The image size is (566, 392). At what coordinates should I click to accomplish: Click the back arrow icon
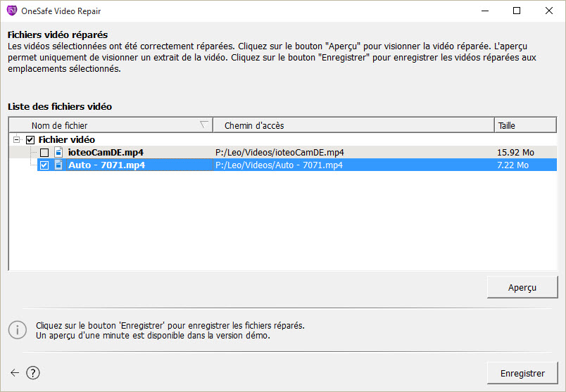[15, 372]
